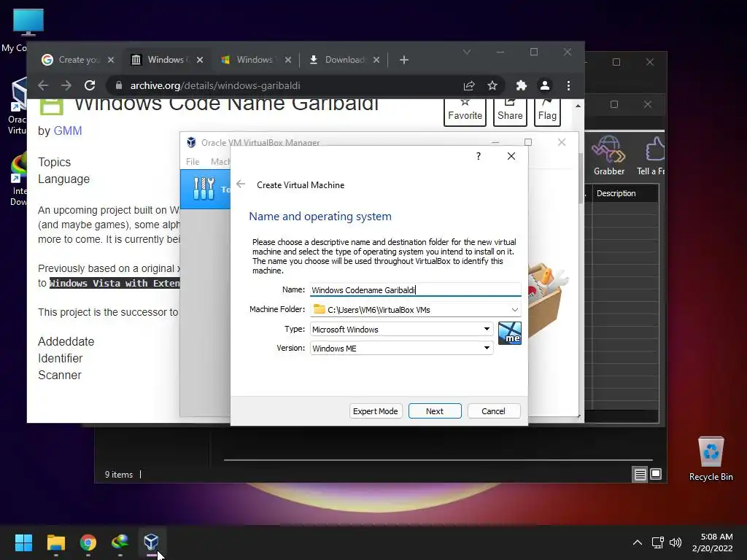Expand the Version dropdown
Viewport: 747px width, 560px height.
[x=402, y=348]
